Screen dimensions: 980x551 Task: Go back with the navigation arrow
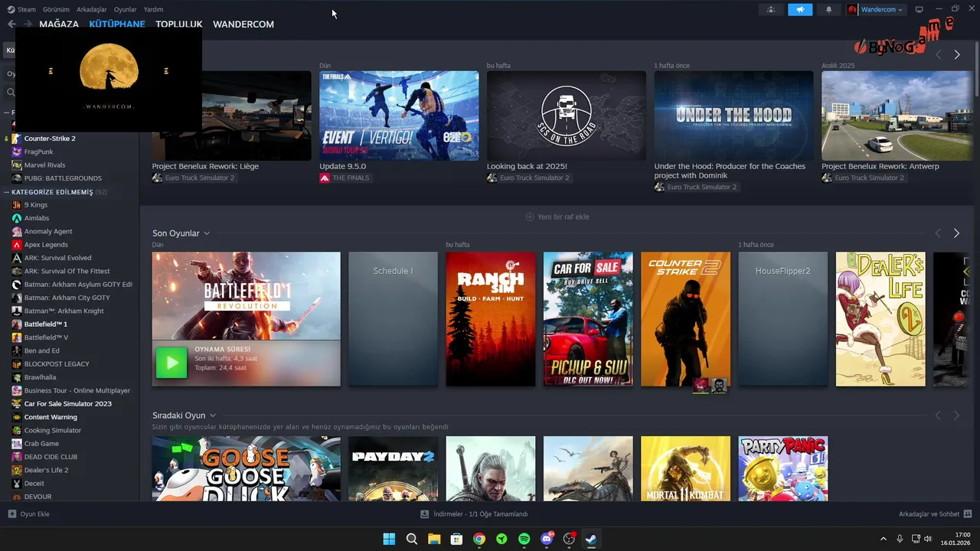click(x=11, y=24)
